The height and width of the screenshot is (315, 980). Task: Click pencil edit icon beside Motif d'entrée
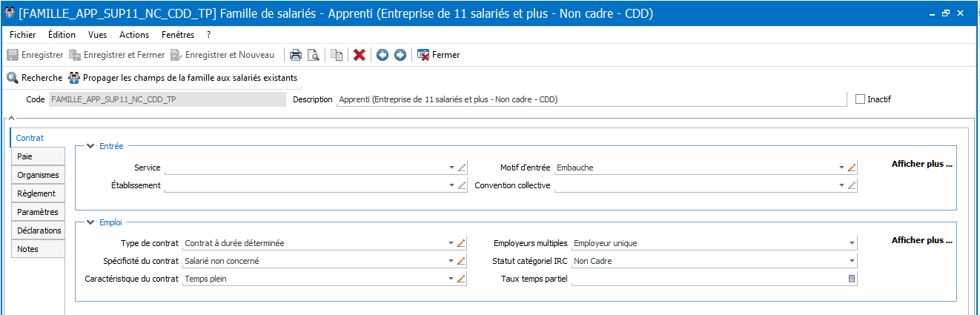coord(852,168)
